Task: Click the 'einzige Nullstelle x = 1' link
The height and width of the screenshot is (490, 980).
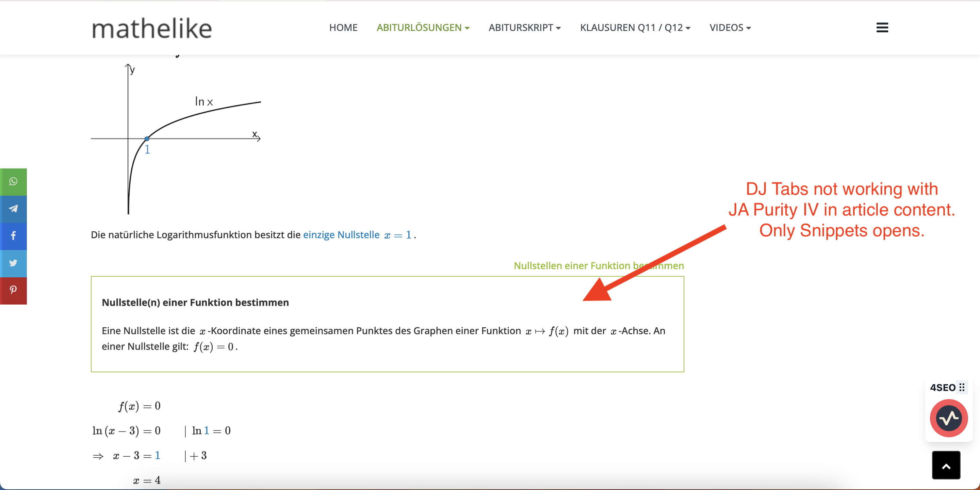Action: [357, 235]
